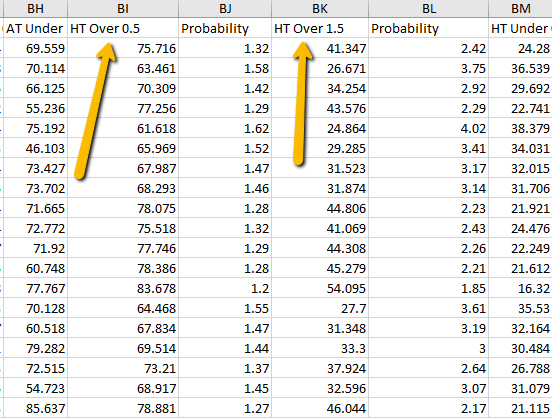Click the HT Over 0.5 header cell

(x=123, y=28)
